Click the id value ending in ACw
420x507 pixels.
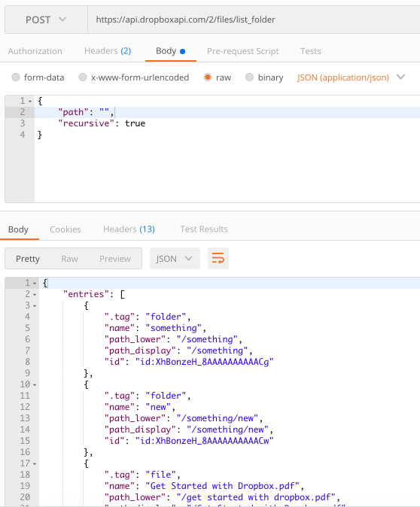(205, 441)
